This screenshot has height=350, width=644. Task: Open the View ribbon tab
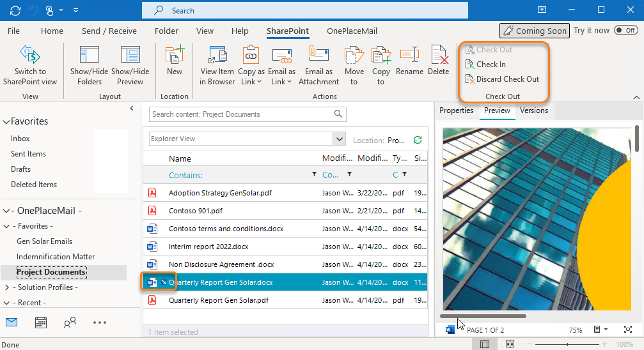tap(205, 31)
